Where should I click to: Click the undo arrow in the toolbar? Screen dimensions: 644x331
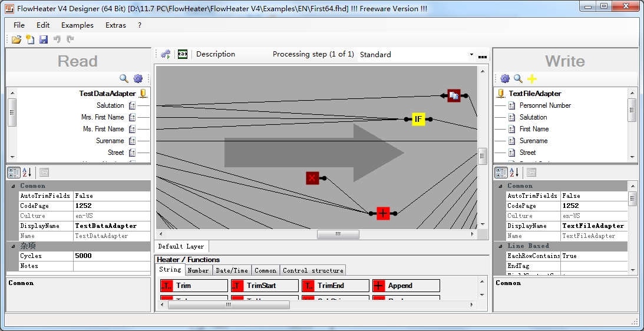[x=57, y=39]
